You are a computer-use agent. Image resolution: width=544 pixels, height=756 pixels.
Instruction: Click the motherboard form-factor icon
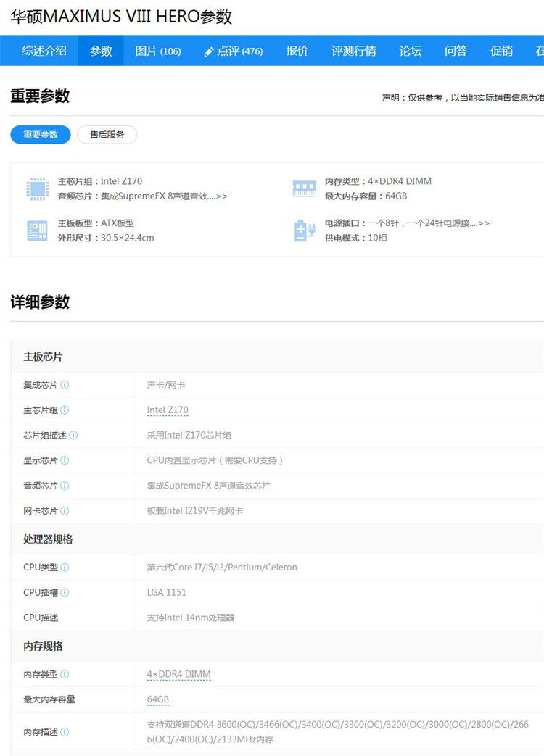pyautogui.click(x=38, y=230)
